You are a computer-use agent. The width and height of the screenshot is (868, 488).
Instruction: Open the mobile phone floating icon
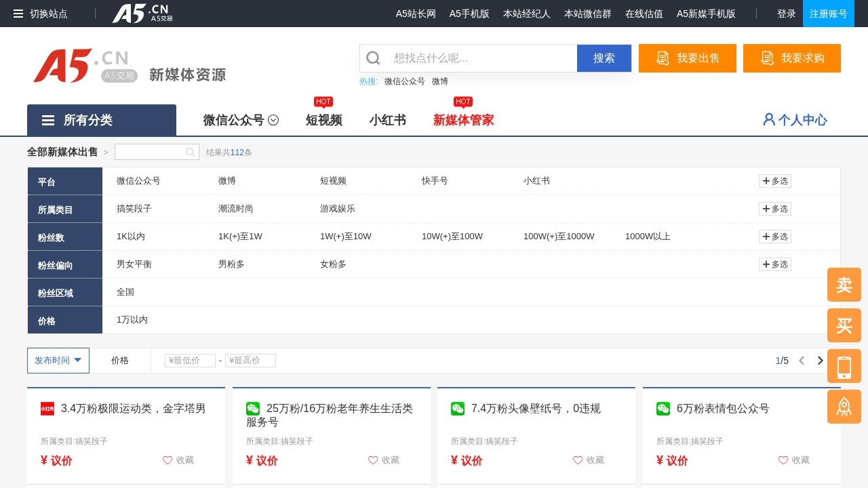[844, 366]
